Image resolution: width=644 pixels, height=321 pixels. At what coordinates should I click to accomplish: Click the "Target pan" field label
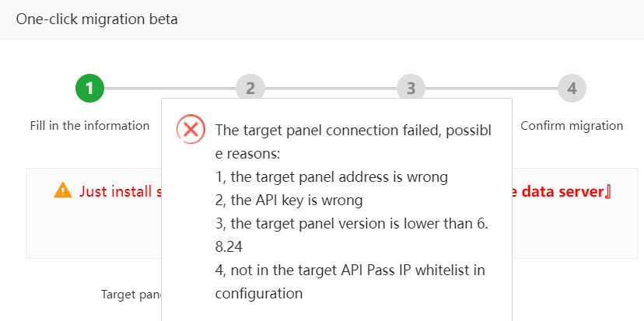pos(131,295)
